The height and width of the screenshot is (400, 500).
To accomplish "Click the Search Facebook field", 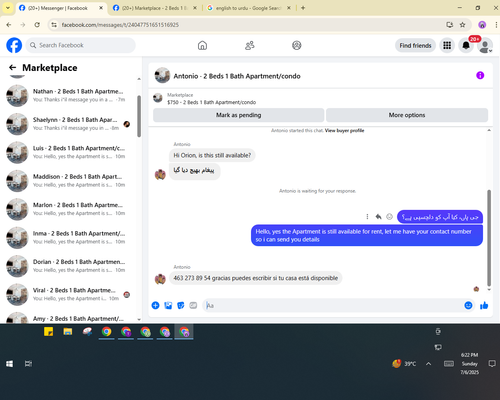I will tap(81, 45).
